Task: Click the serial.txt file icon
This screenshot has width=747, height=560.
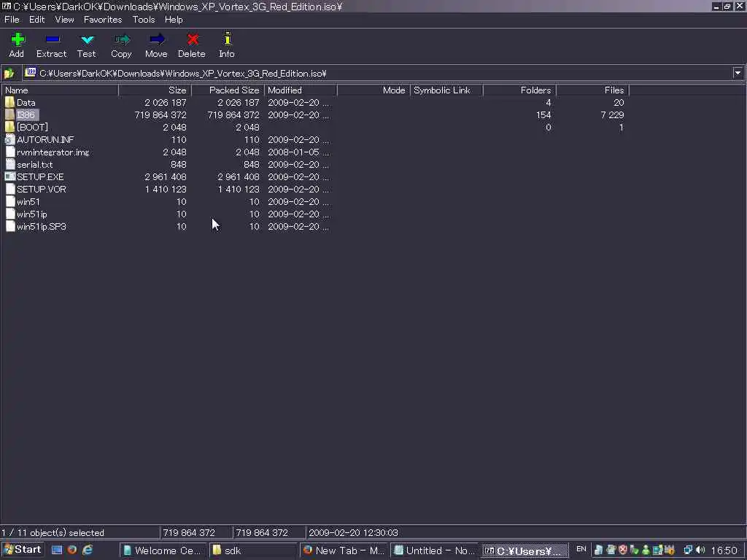Action: pos(9,164)
